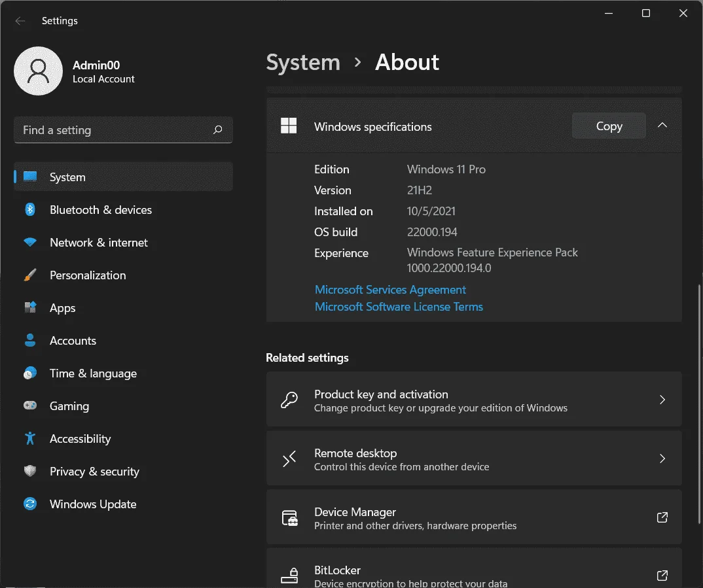Click the Windows 11 Pro edition value
Viewport: 703px width, 588px height.
click(x=446, y=169)
